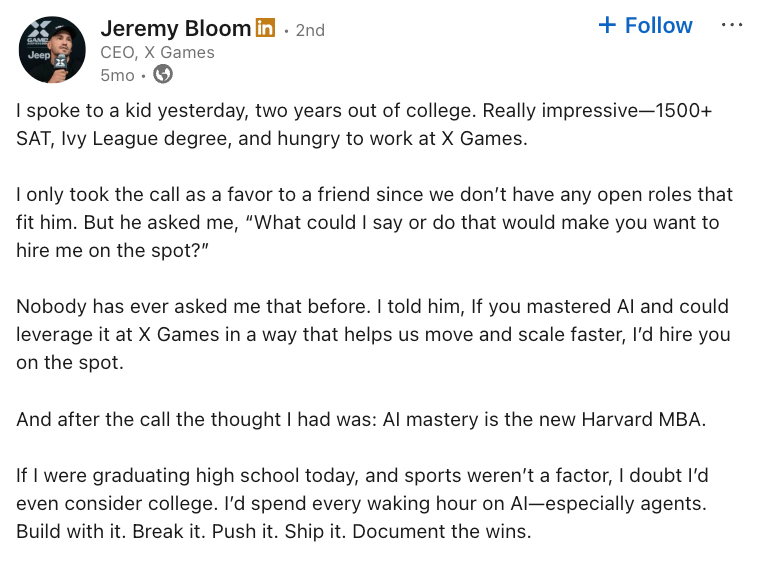This screenshot has height=564, width=764.
Task: Click the "CEO, X Games" headline
Action: (x=157, y=53)
